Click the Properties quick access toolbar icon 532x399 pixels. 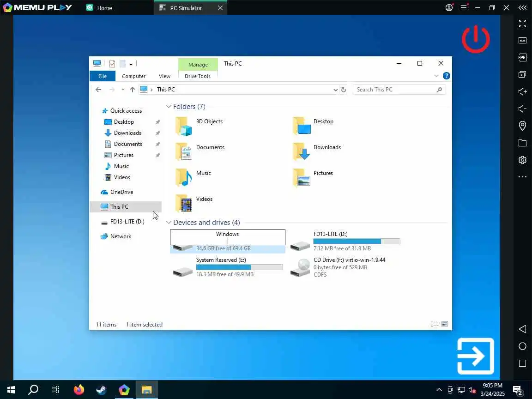(112, 63)
